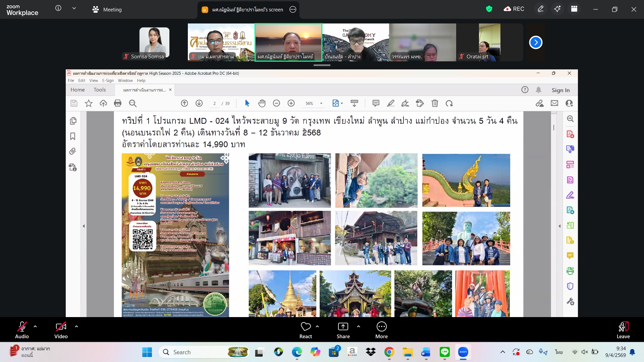
Task: Click Sign In in Acrobat
Action: coord(560,90)
